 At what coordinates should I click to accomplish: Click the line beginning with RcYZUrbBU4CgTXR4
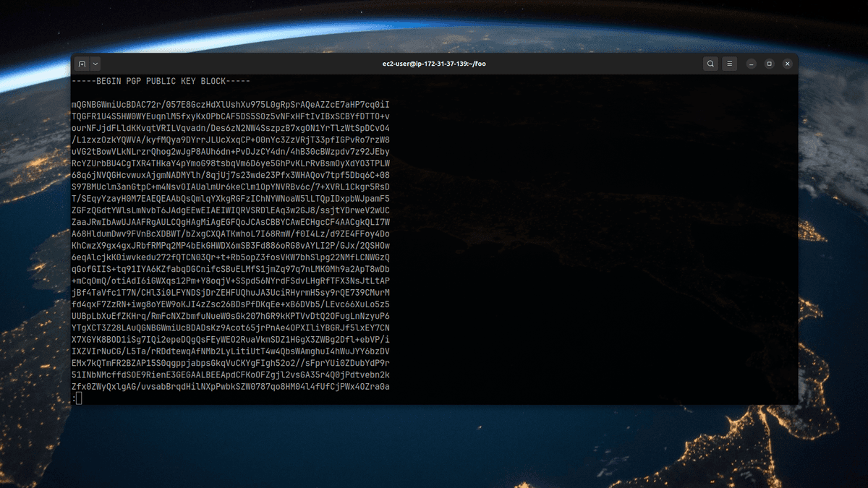(x=230, y=163)
